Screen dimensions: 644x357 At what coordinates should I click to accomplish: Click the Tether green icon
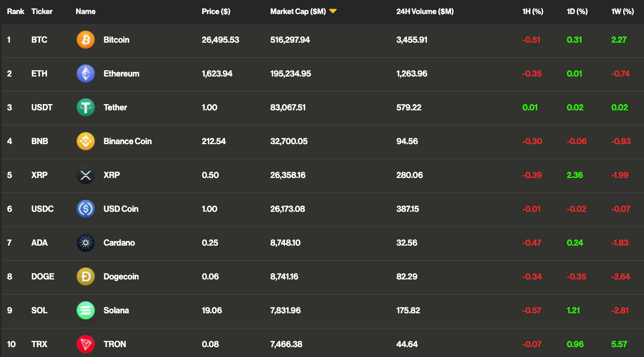pyautogui.click(x=85, y=107)
